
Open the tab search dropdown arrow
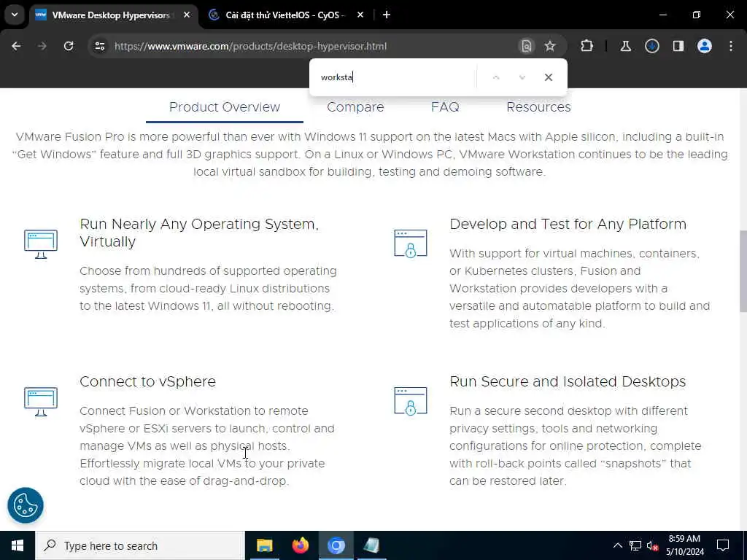[x=15, y=15]
